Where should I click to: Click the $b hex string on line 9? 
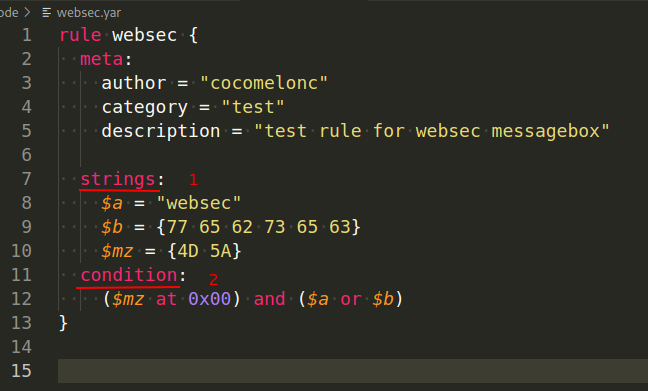click(259, 227)
